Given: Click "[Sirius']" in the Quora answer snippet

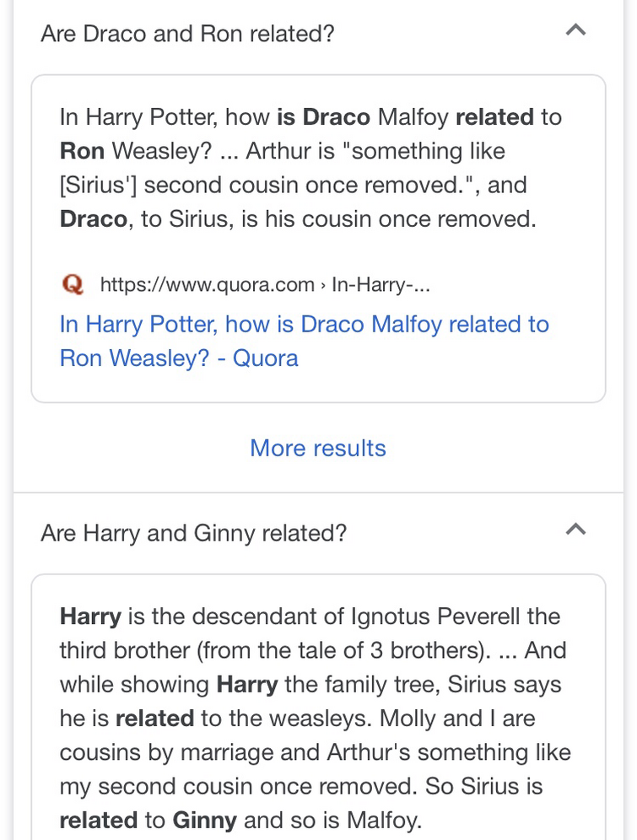Looking at the screenshot, I should (99, 186).
